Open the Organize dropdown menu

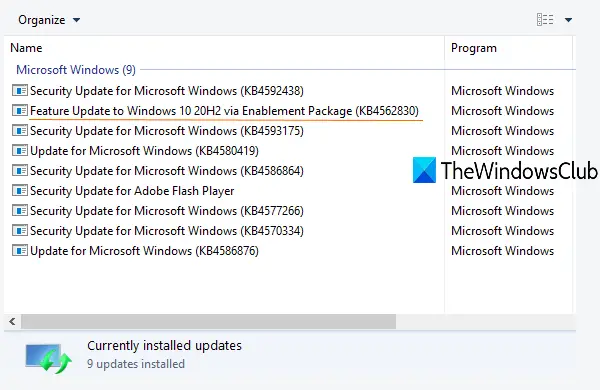click(x=49, y=20)
